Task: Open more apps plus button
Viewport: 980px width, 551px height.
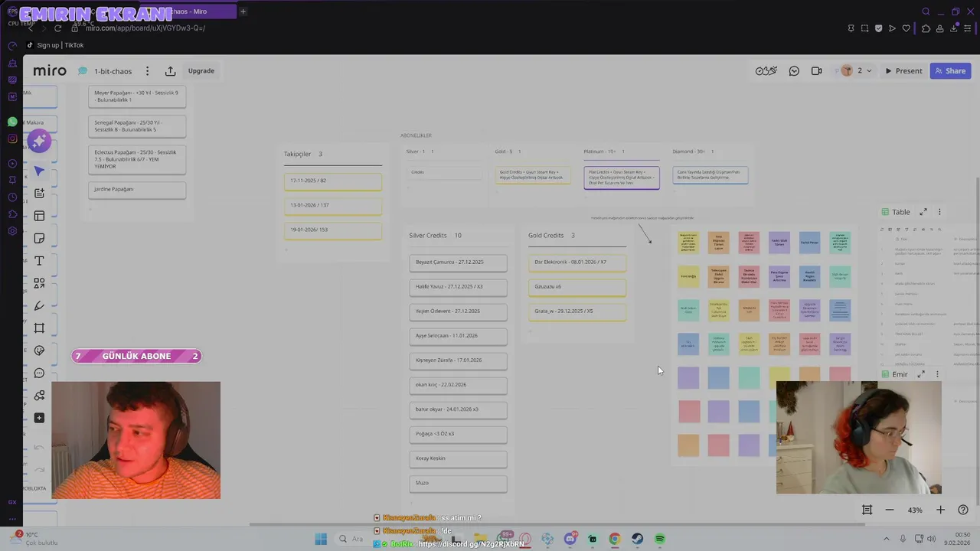Action: pyautogui.click(x=39, y=418)
